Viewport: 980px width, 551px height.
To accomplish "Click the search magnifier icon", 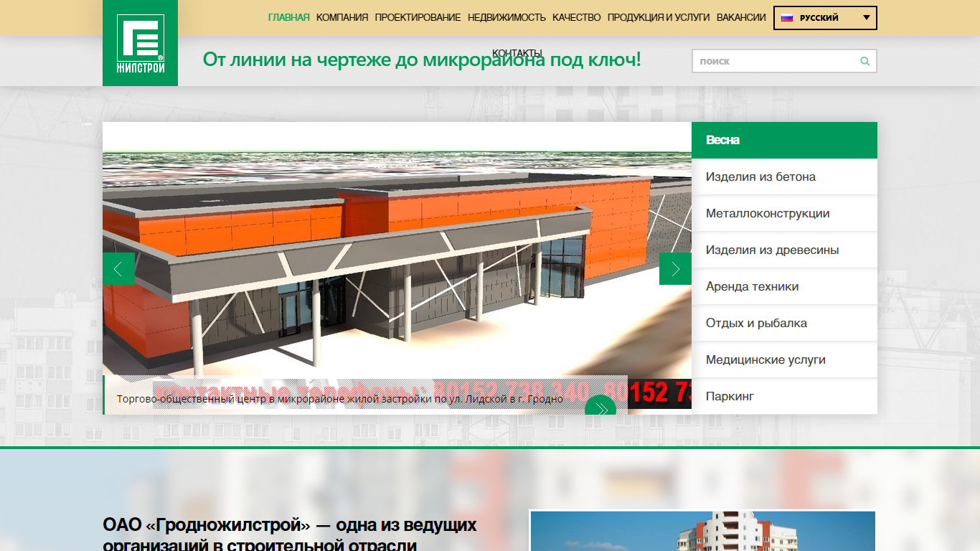I will pos(865,61).
